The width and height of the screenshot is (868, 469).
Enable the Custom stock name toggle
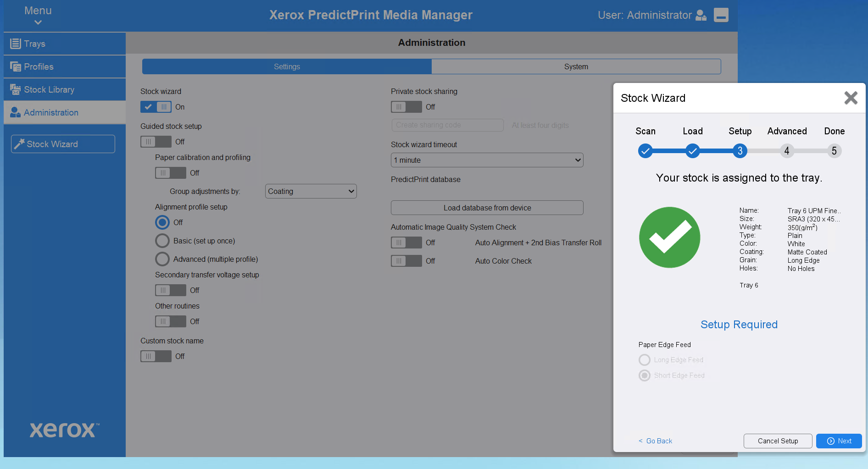156,356
